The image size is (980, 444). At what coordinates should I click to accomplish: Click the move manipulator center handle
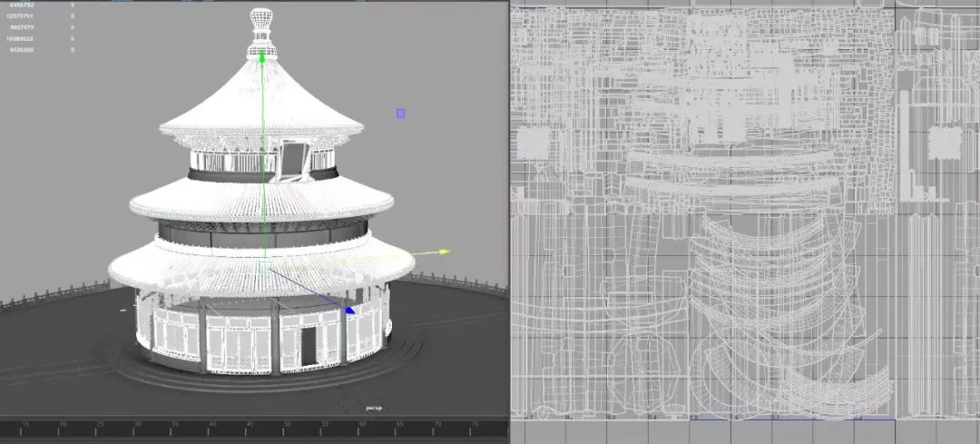[265, 267]
